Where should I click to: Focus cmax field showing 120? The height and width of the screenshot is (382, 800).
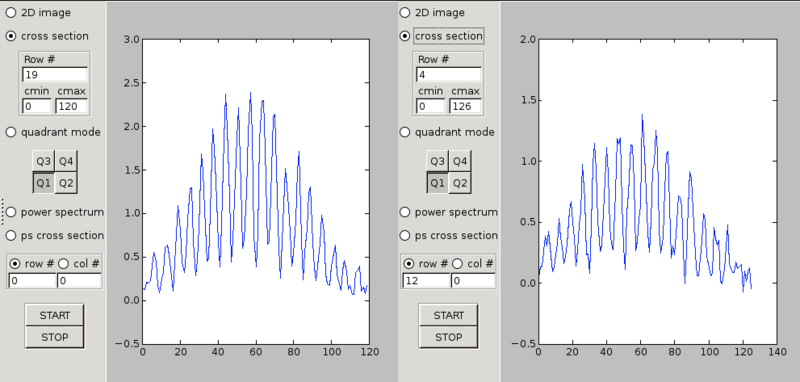coord(71,106)
